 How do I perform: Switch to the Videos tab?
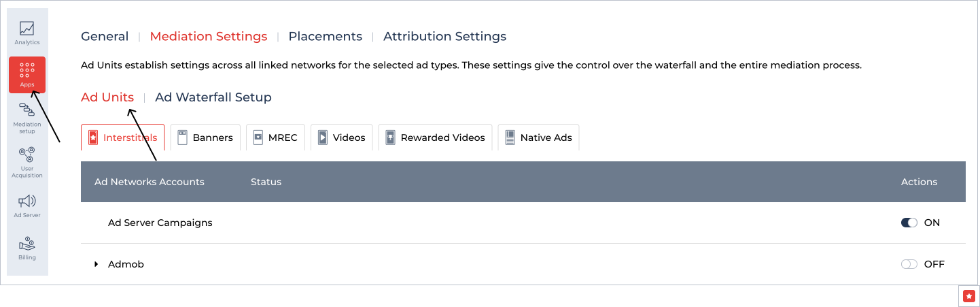point(342,138)
